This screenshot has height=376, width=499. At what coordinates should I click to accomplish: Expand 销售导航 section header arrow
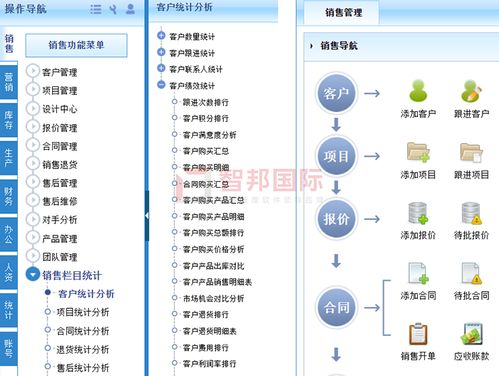pyautogui.click(x=311, y=46)
